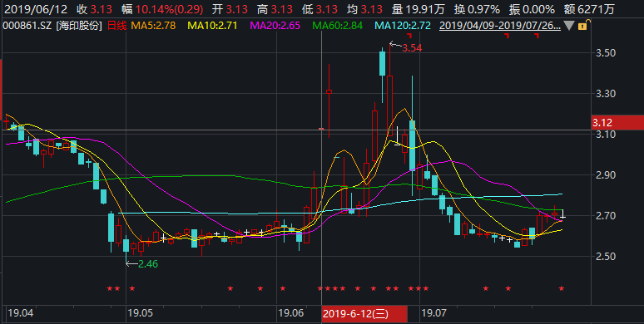Click stock code 000861.SZ [海印股份]
This screenshot has width=644, height=324.
(x=52, y=26)
